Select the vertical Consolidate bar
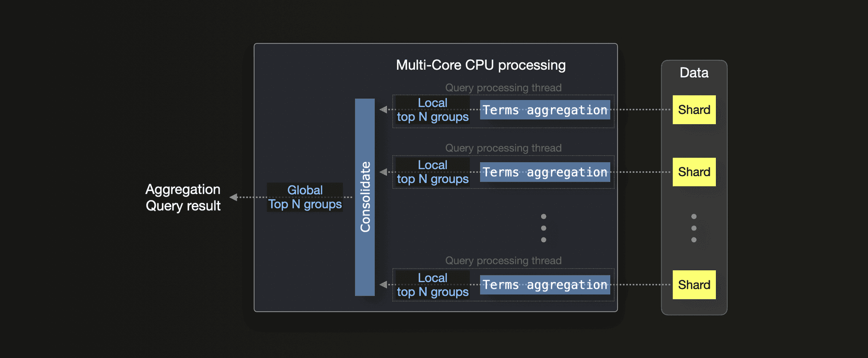The height and width of the screenshot is (358, 868). [365, 197]
